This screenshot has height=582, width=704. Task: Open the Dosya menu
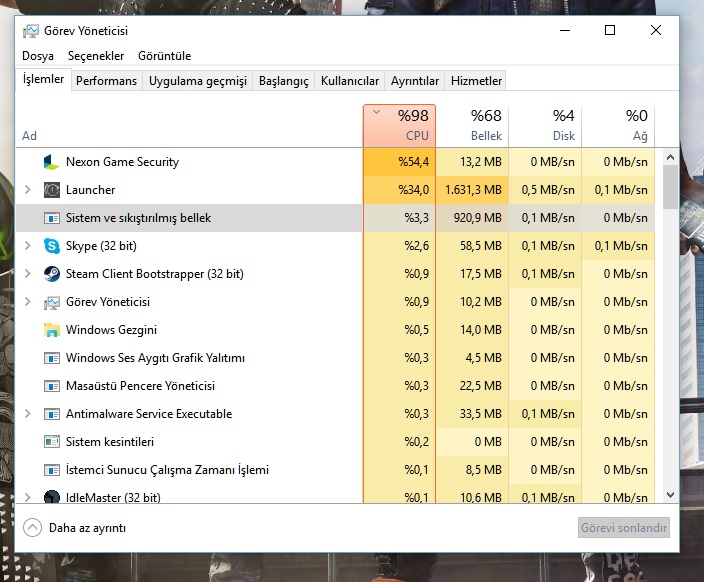pyautogui.click(x=38, y=56)
